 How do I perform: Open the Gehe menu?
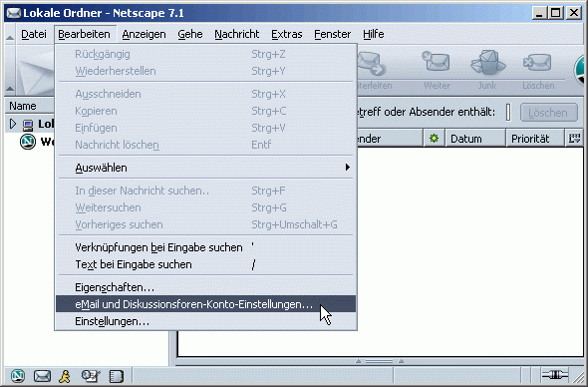pos(190,34)
